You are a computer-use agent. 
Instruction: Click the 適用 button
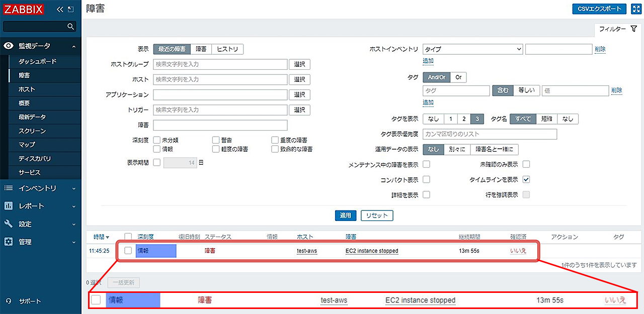click(345, 216)
